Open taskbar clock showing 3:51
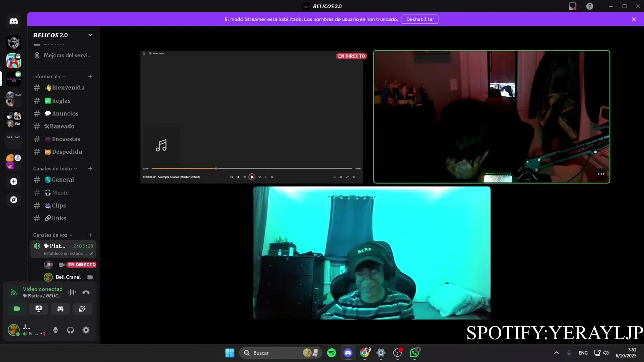Viewport: 644px width, 362px height. (x=626, y=353)
